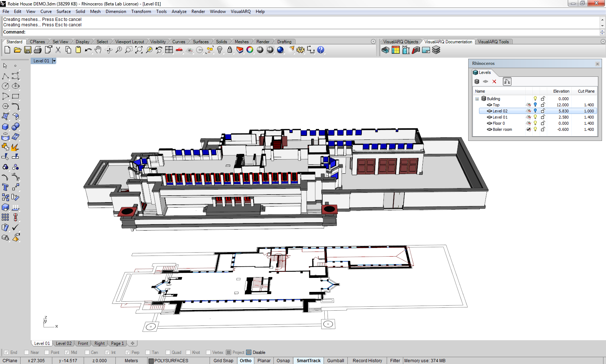Toggle SmartTrack in status bar

point(308,361)
